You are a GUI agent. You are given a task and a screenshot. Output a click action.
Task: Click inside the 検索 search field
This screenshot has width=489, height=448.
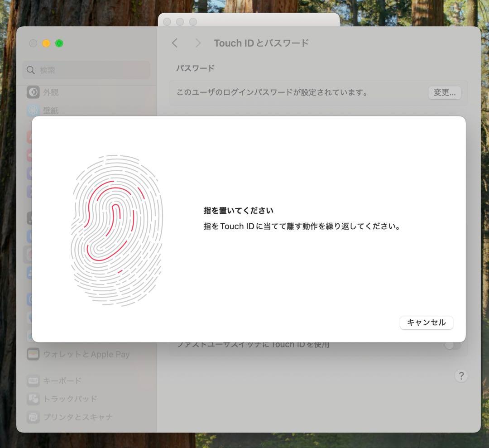tap(86, 70)
